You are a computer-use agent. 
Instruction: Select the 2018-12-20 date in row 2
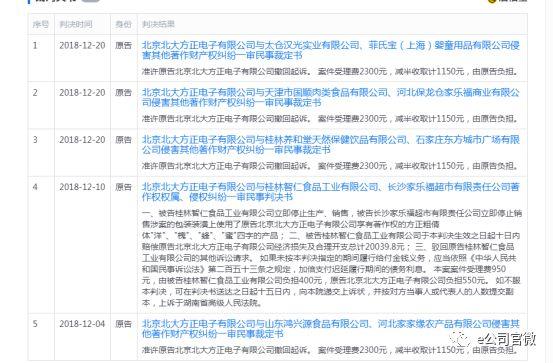82,92
